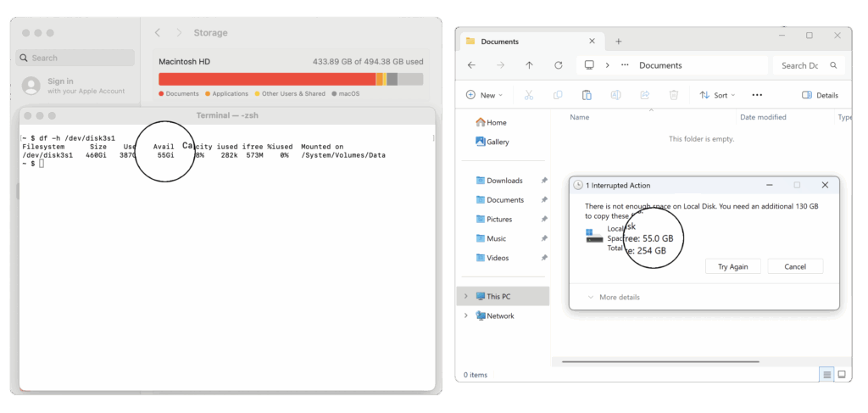
Task: Click the Share icon in Explorer toolbar
Action: point(645,95)
